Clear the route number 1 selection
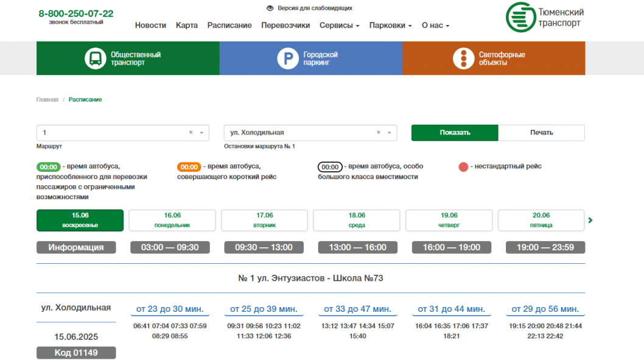This screenshot has width=644, height=360. click(x=191, y=132)
